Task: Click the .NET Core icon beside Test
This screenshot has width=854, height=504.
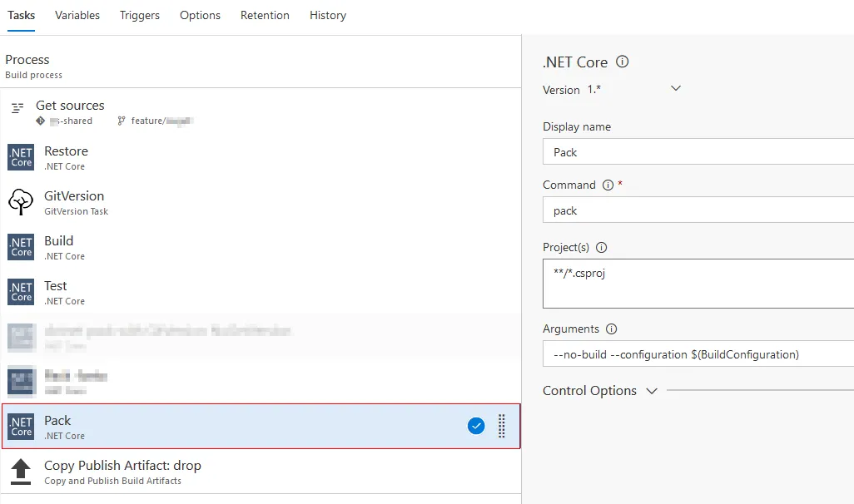Action: [21, 292]
